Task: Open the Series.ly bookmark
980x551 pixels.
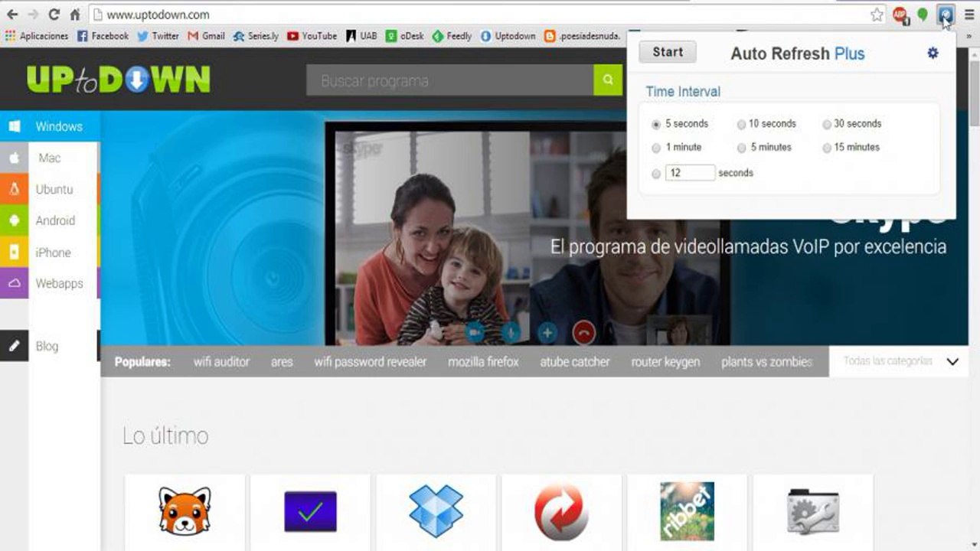Action: click(256, 36)
